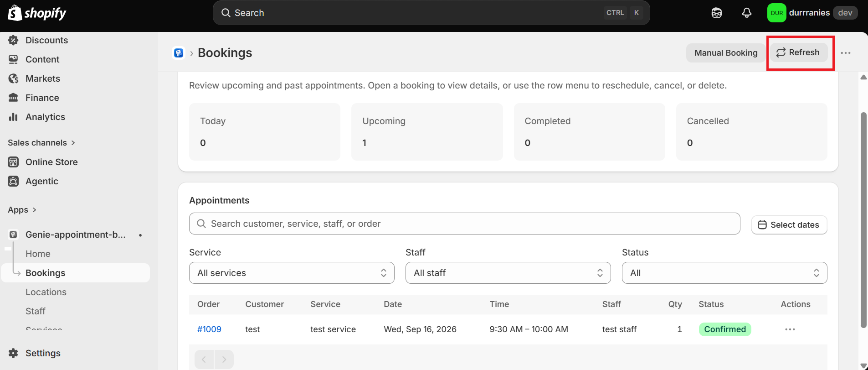The height and width of the screenshot is (370, 868).
Task: Click the Upcoming stat card
Action: pos(427,132)
